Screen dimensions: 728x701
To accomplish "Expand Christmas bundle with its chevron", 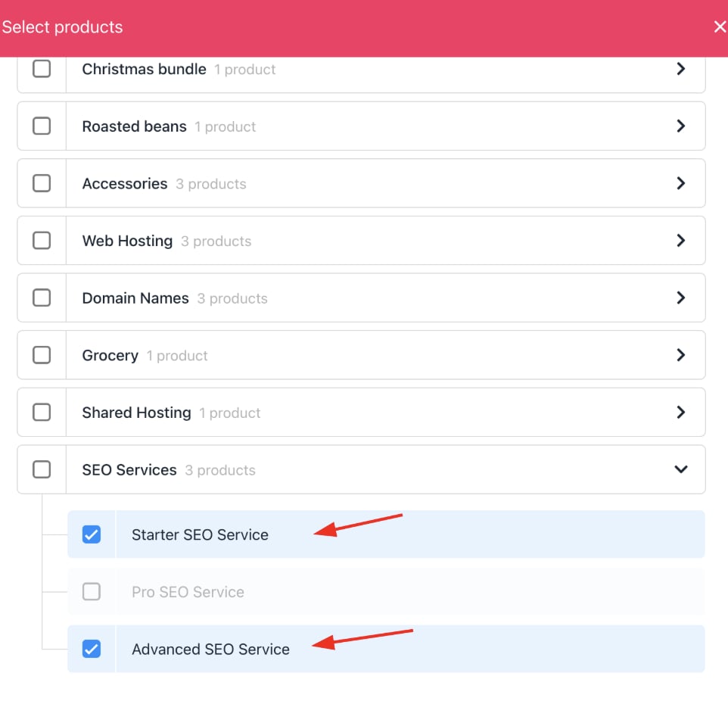I will click(x=680, y=69).
